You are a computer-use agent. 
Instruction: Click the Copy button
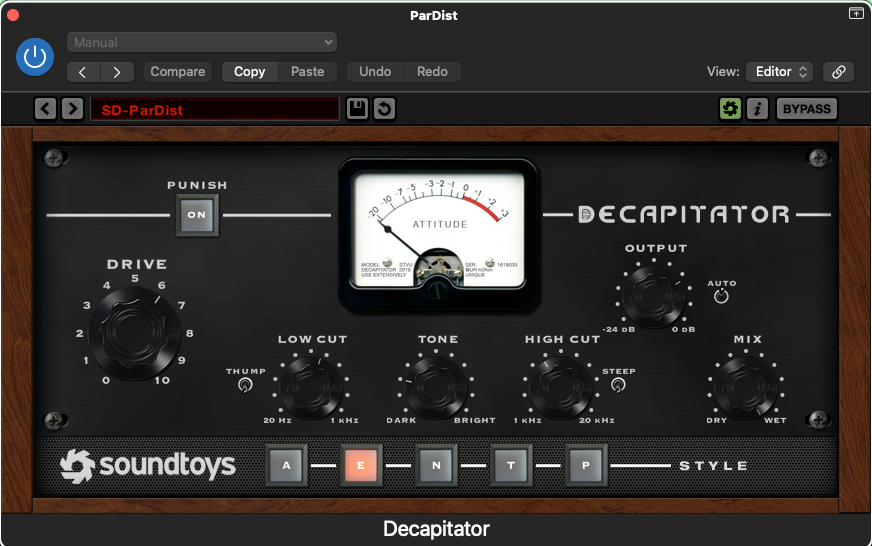[x=250, y=72]
